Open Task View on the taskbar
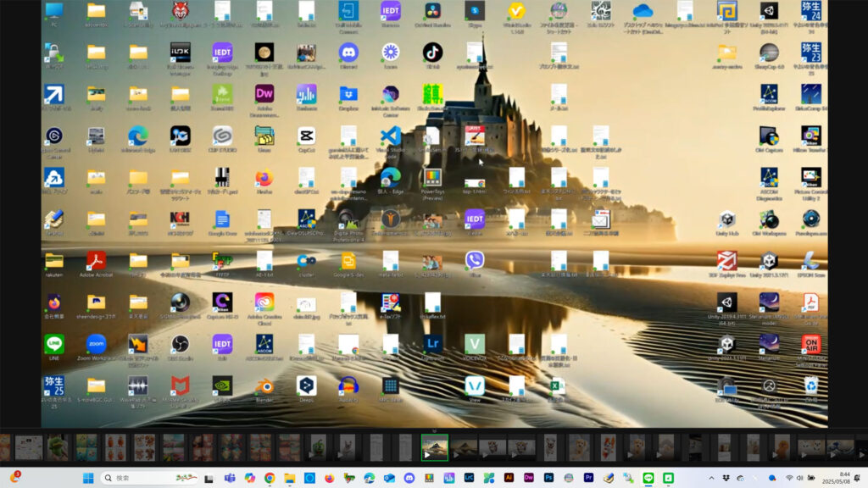 (x=209, y=478)
